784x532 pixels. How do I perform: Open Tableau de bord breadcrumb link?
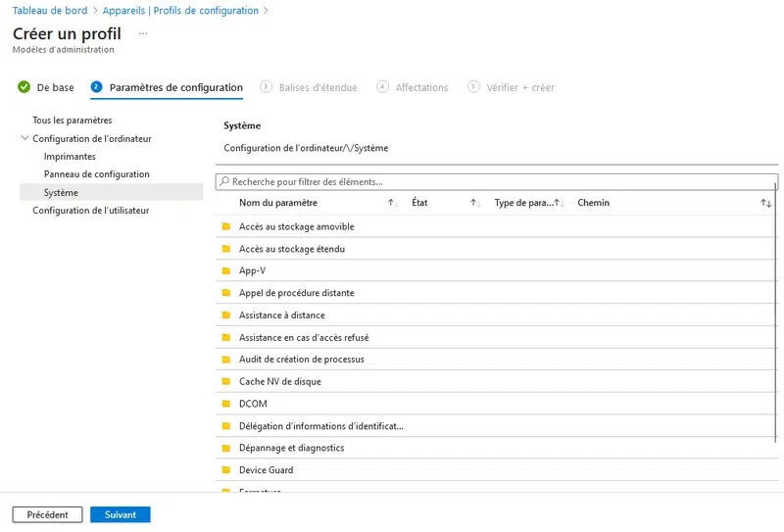(x=50, y=11)
